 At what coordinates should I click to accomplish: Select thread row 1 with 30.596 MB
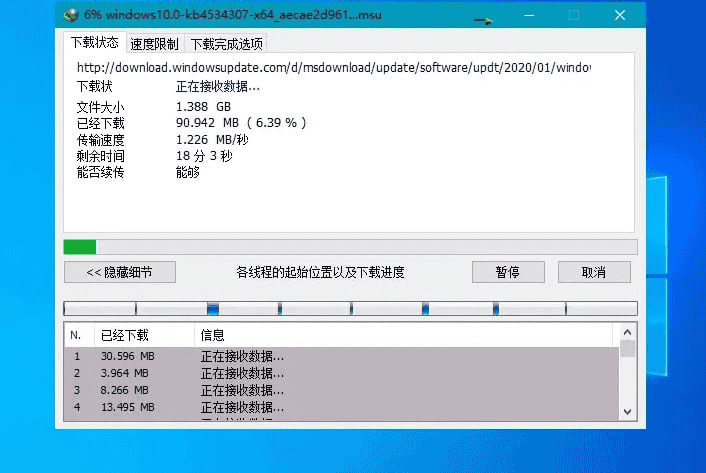340,356
